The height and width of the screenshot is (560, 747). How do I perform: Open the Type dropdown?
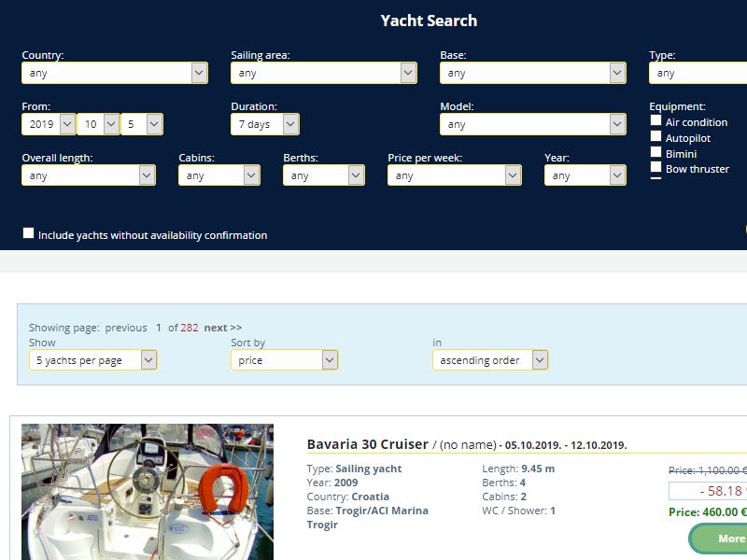698,73
